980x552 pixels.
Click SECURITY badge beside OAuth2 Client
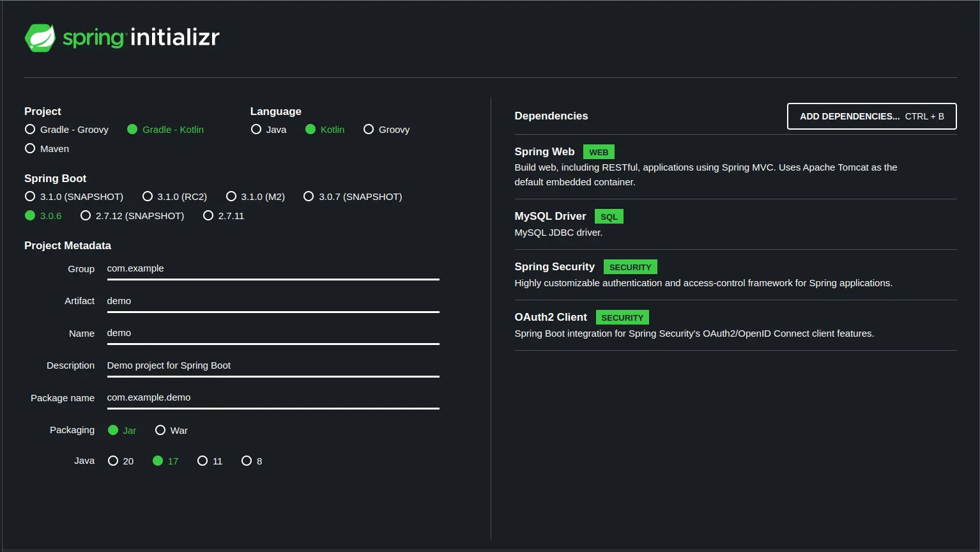pos(622,318)
